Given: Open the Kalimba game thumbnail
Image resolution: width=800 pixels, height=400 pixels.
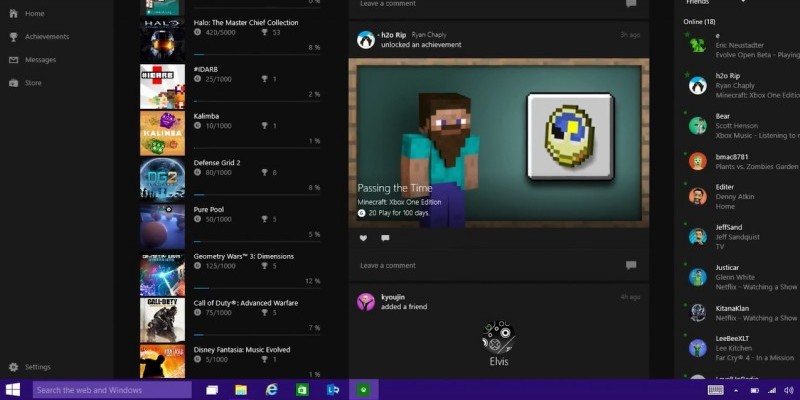Looking at the screenshot, I should point(162,133).
